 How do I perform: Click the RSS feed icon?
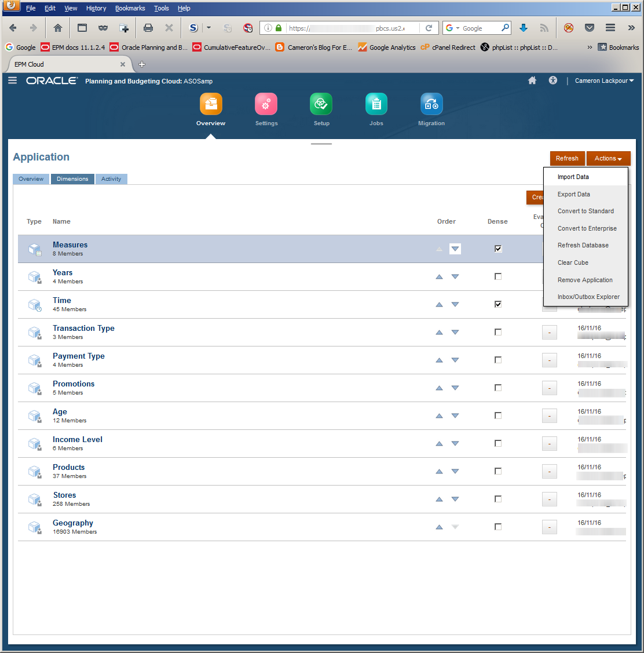[544, 28]
